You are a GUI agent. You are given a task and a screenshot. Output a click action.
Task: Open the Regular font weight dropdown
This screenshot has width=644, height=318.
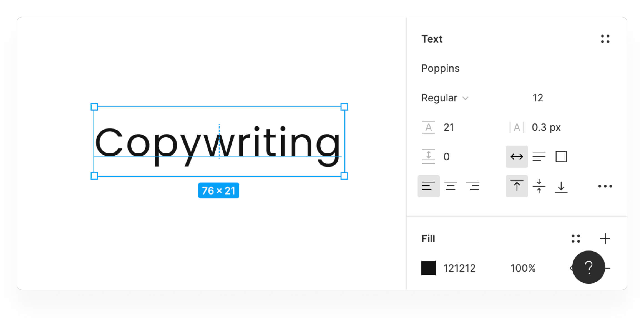[445, 98]
